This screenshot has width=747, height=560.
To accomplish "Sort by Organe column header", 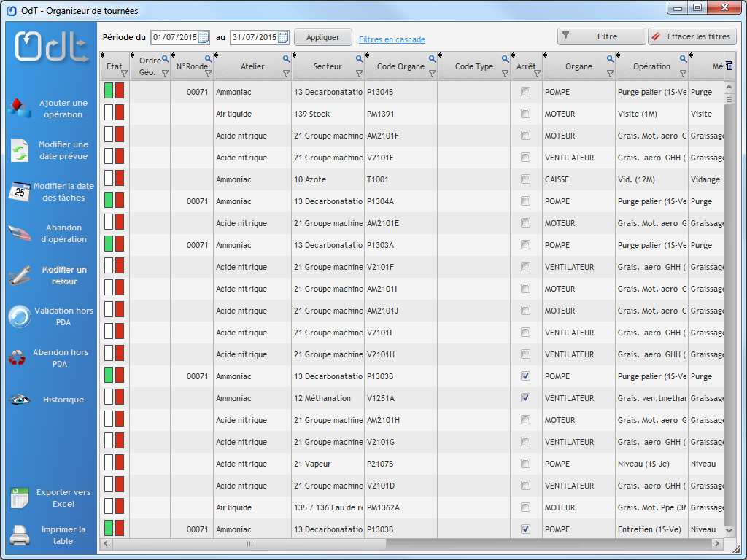I will coord(578,66).
